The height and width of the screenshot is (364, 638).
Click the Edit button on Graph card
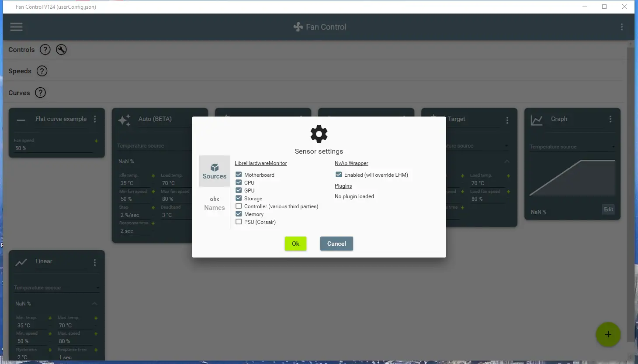608,209
